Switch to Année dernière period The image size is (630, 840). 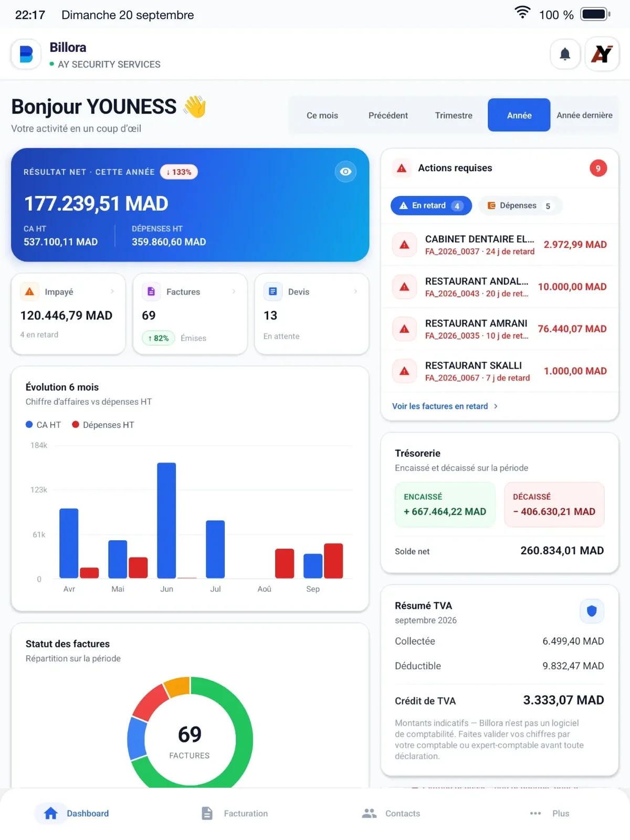click(584, 115)
